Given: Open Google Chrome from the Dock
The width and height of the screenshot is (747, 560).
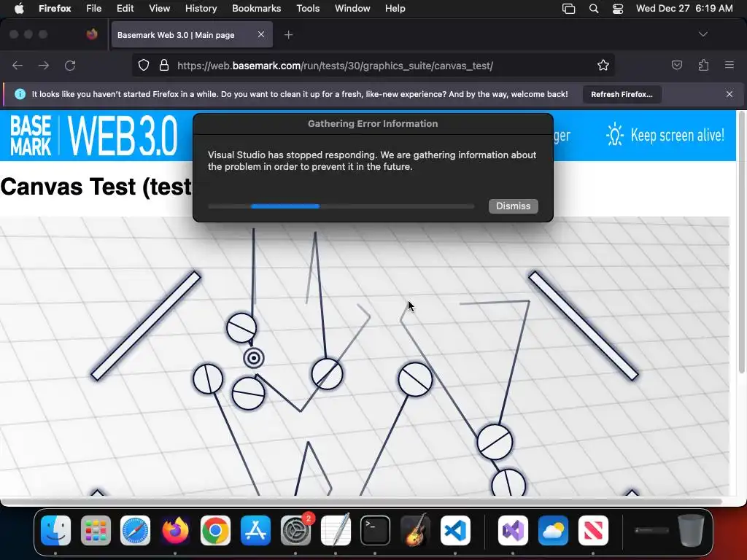Looking at the screenshot, I should click(x=215, y=531).
